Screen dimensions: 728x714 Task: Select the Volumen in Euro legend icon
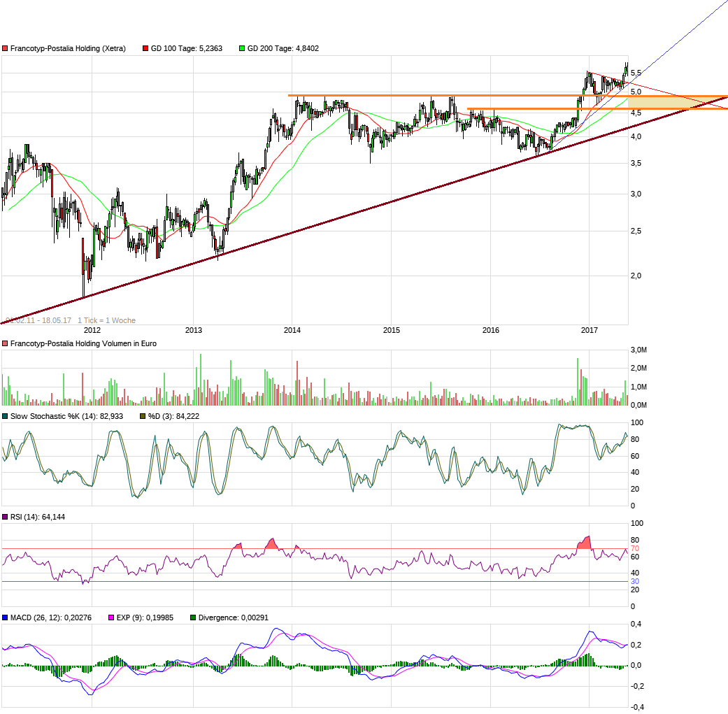tap(6, 343)
